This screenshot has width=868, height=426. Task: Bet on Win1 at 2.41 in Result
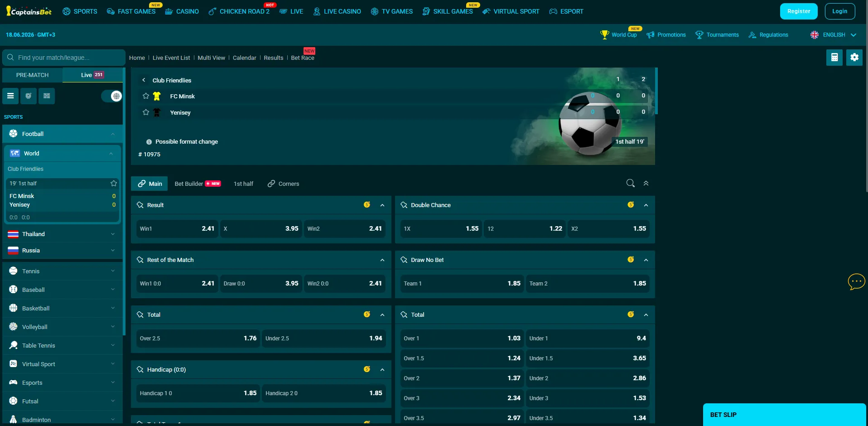pos(177,229)
